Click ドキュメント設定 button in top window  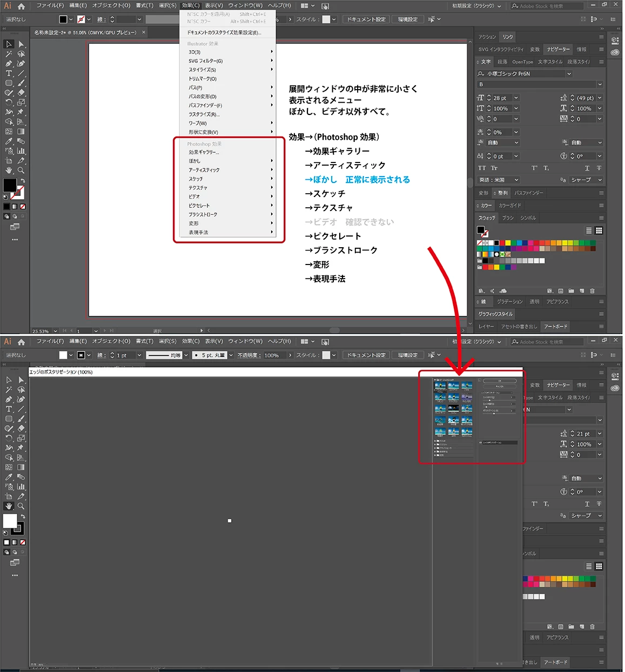click(366, 19)
